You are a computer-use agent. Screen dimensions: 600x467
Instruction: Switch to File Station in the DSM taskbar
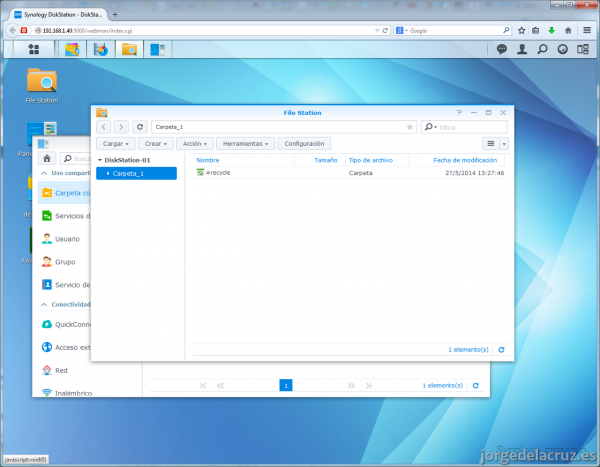(x=129, y=49)
